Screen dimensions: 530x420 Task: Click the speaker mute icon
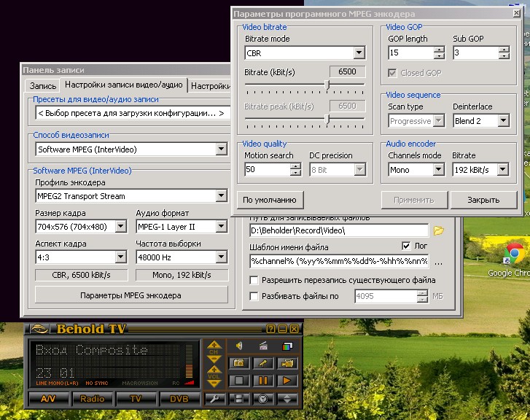tap(238, 346)
